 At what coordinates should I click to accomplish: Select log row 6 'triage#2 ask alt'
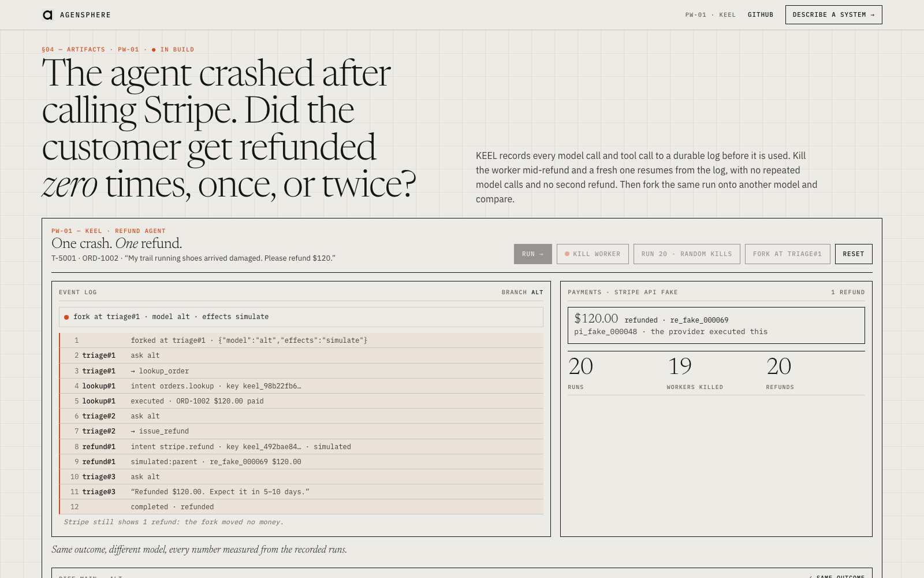[301, 416]
